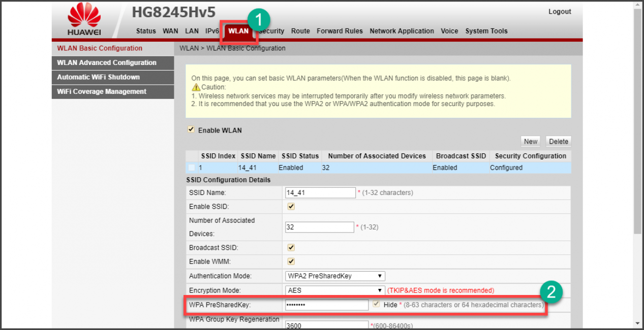Click the Delete SSID button
Viewport: 644px width, 330px height.
click(x=558, y=142)
